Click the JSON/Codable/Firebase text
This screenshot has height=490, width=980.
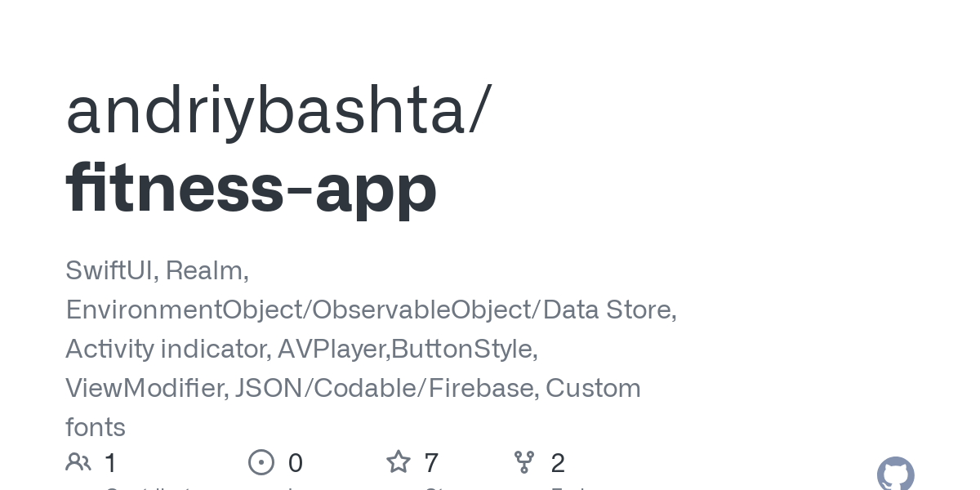pos(386,388)
